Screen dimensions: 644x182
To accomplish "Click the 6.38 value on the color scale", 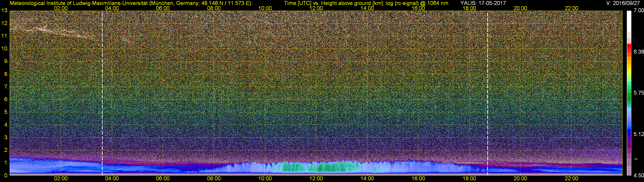I will point(638,52).
